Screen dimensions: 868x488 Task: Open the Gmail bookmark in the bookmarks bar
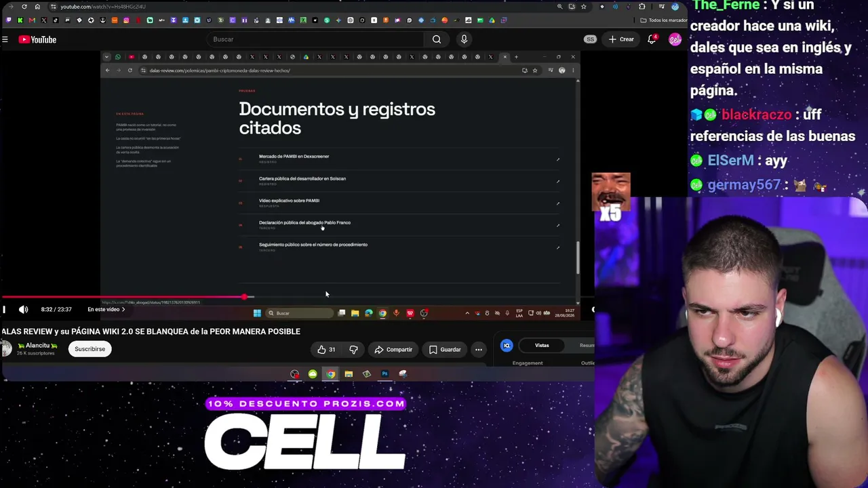[x=32, y=20]
